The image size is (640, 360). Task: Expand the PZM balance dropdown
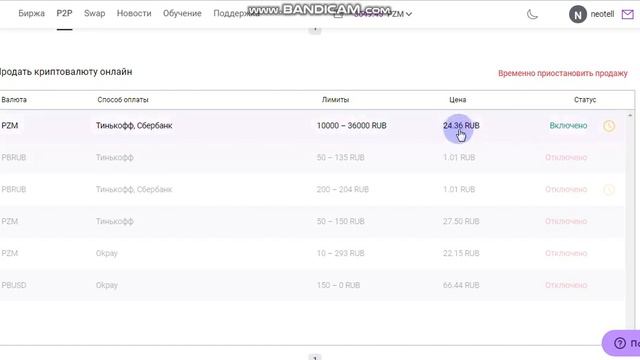coord(409,14)
